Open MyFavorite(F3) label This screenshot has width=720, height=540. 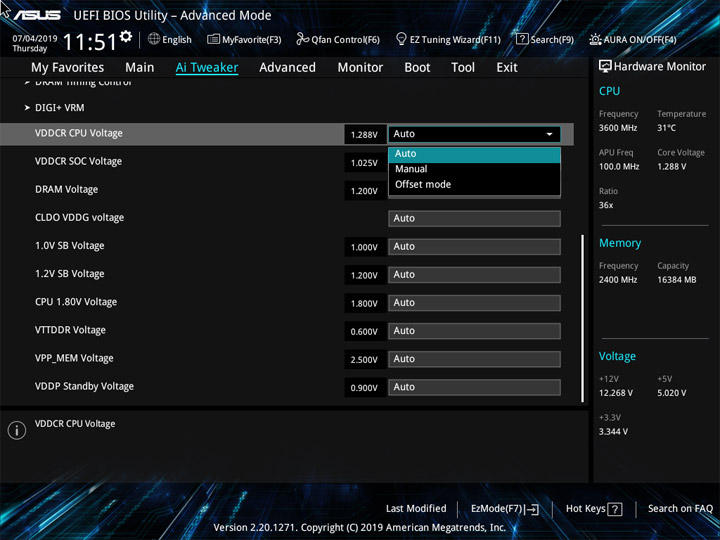(252, 39)
